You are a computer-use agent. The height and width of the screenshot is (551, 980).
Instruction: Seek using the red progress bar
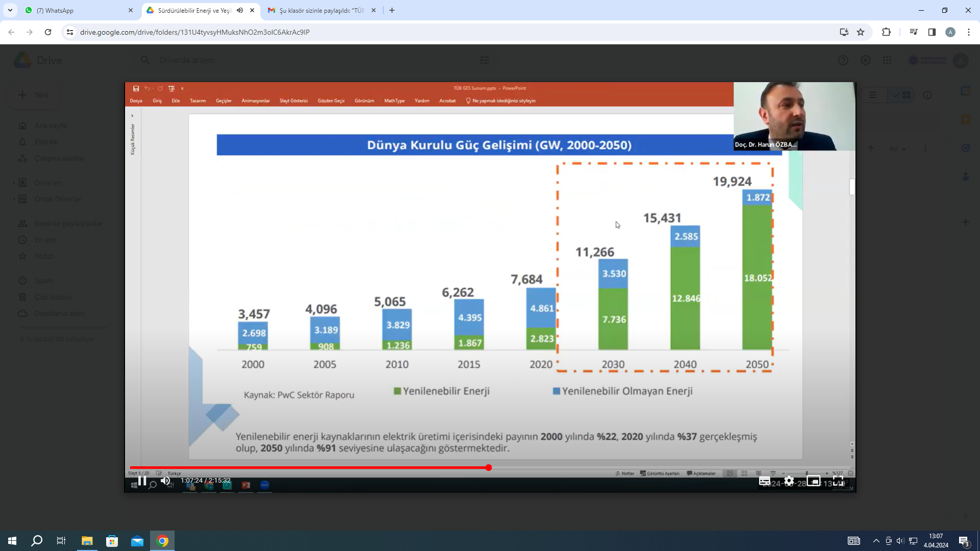[x=357, y=467]
